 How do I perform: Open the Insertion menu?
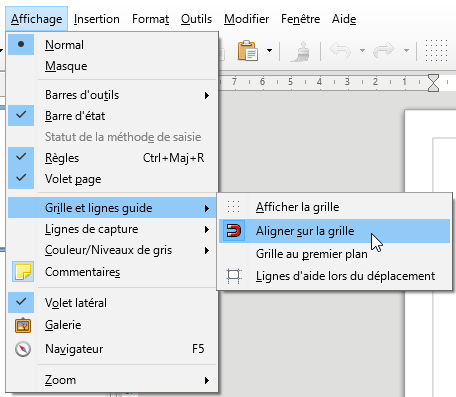click(x=97, y=19)
